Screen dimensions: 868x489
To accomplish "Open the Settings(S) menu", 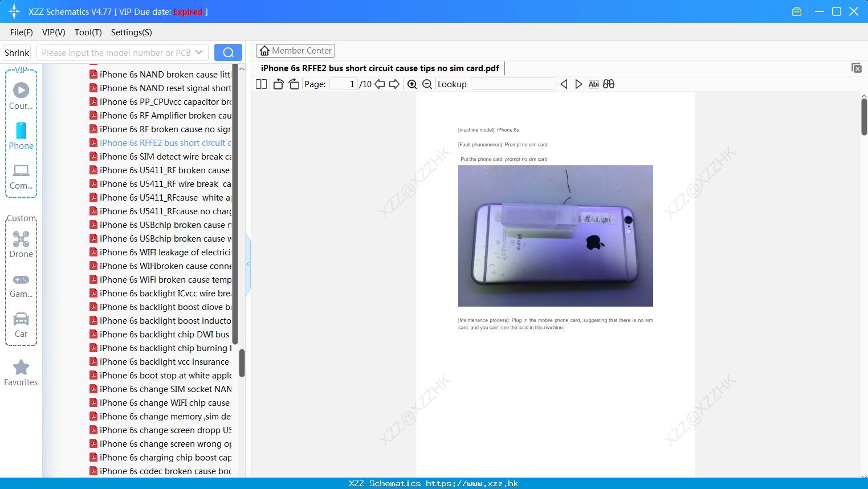I will point(132,32).
